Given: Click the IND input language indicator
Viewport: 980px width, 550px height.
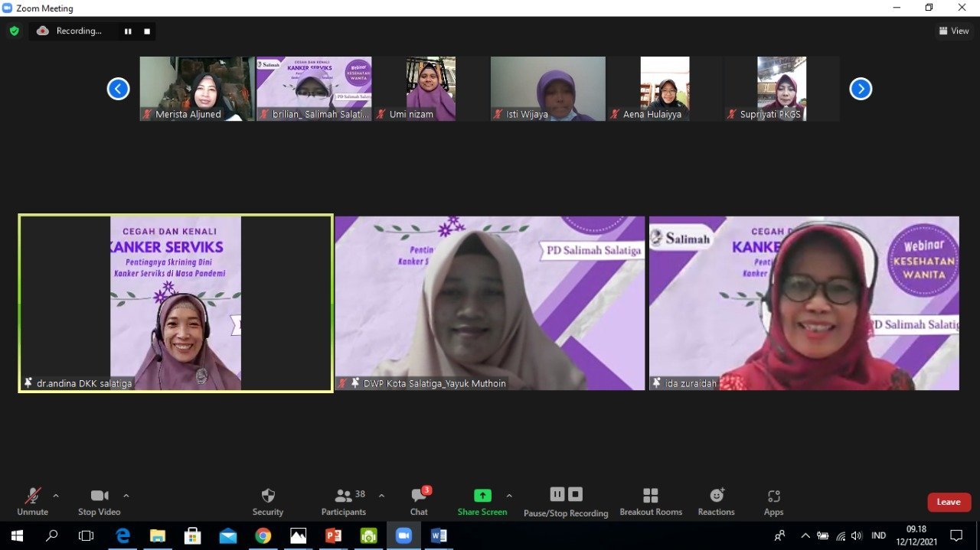Looking at the screenshot, I should point(879,535).
